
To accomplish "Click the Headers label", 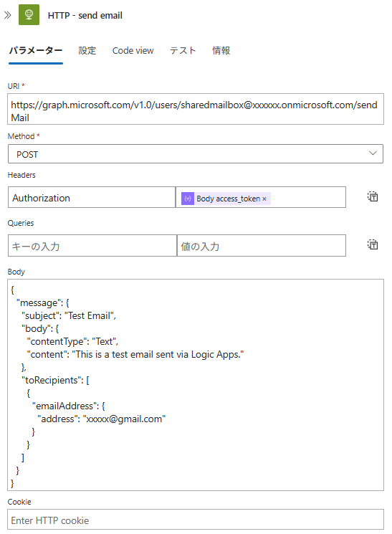I will pyautogui.click(x=21, y=175).
